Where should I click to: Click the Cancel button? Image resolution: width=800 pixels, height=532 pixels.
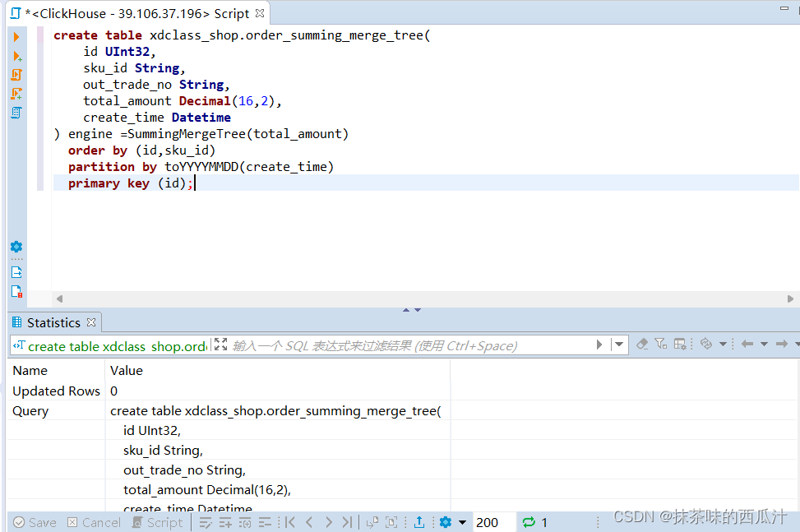pos(95,522)
